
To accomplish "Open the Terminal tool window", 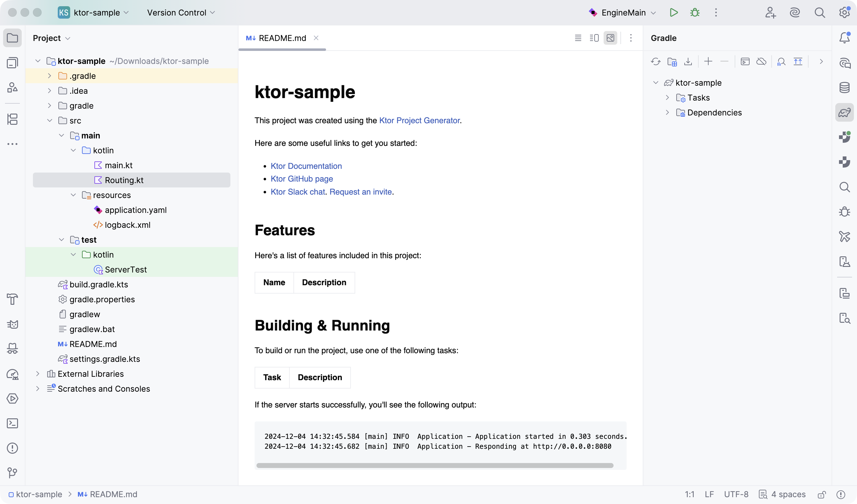I will (12, 423).
